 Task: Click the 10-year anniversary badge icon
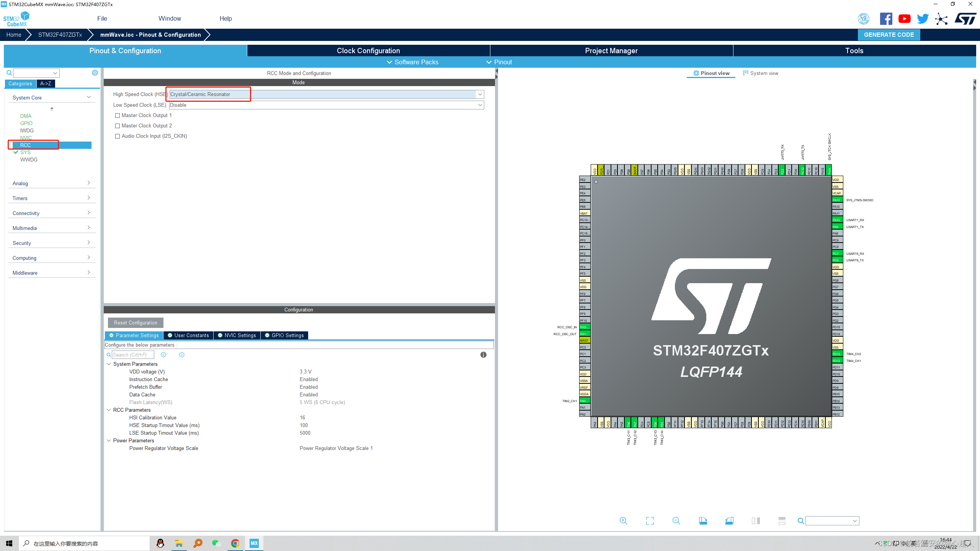[864, 19]
